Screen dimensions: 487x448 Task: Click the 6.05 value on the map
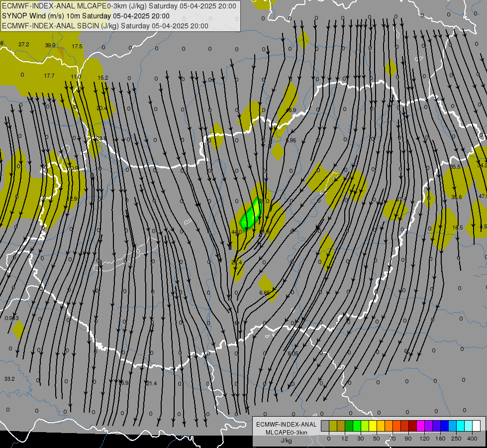tap(293, 354)
